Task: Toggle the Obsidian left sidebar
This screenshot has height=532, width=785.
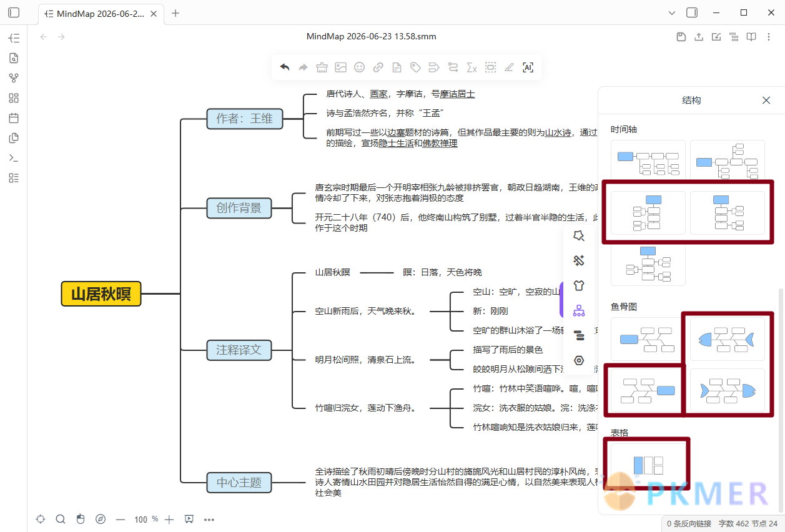Action: click(14, 12)
